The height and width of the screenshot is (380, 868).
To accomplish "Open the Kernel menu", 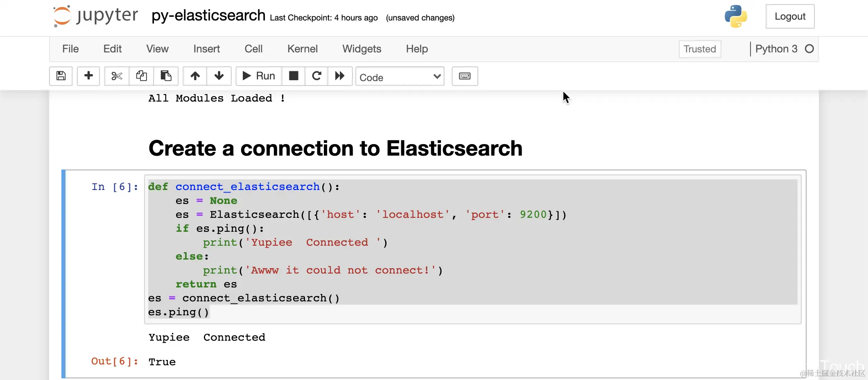I will tap(302, 49).
